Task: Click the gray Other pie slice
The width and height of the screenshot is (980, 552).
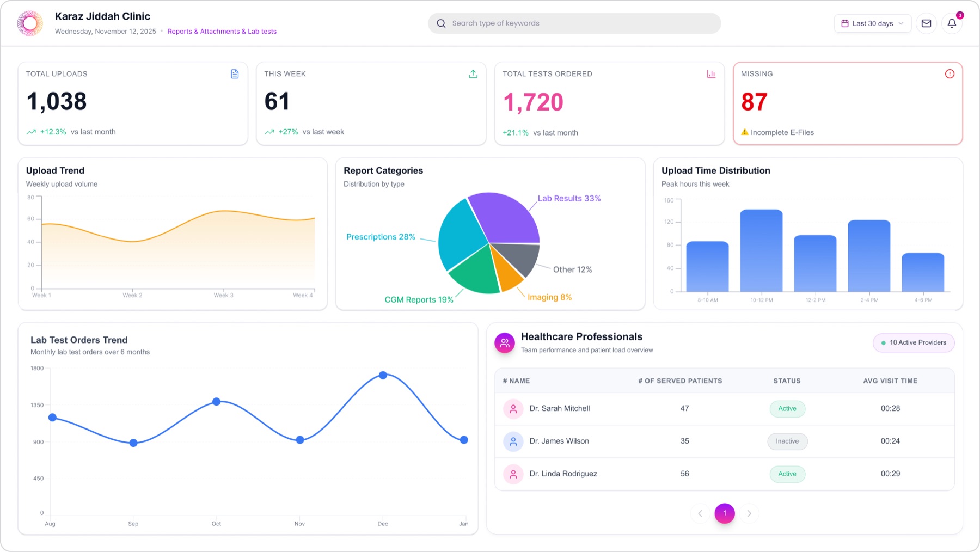Action: [518, 257]
